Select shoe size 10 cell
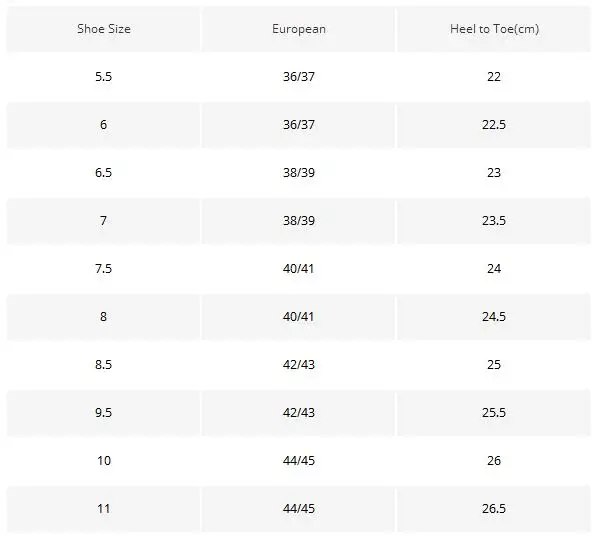600x536 pixels. tap(104, 461)
